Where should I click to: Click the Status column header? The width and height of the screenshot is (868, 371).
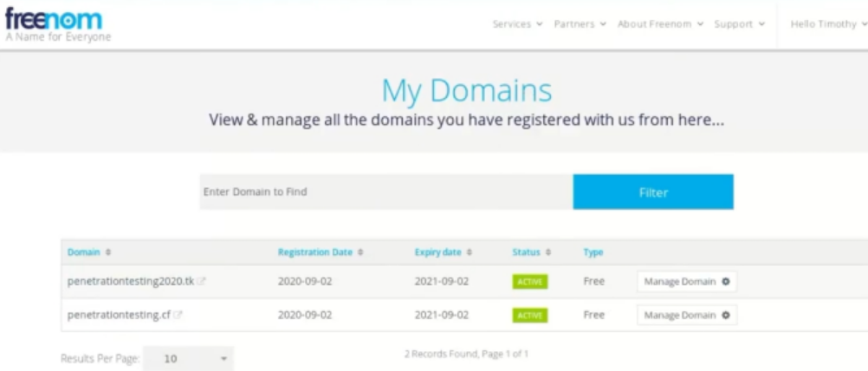pyautogui.click(x=526, y=252)
